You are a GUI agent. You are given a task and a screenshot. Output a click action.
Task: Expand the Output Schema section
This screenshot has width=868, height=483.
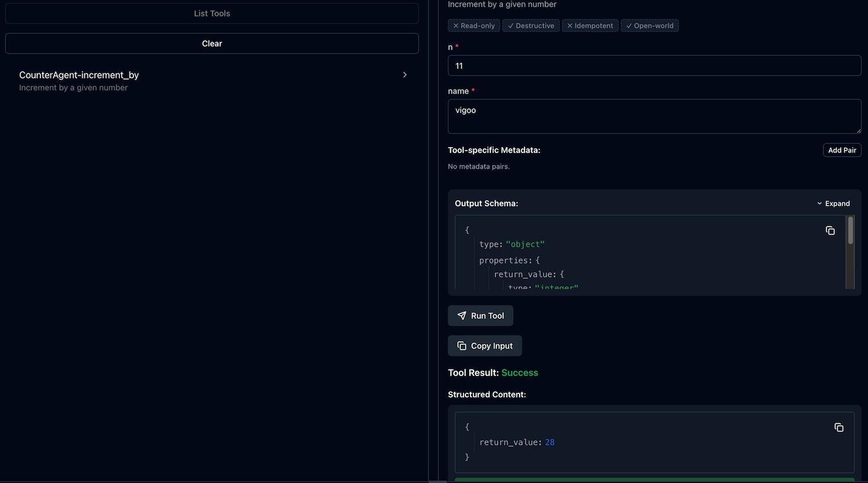point(833,203)
